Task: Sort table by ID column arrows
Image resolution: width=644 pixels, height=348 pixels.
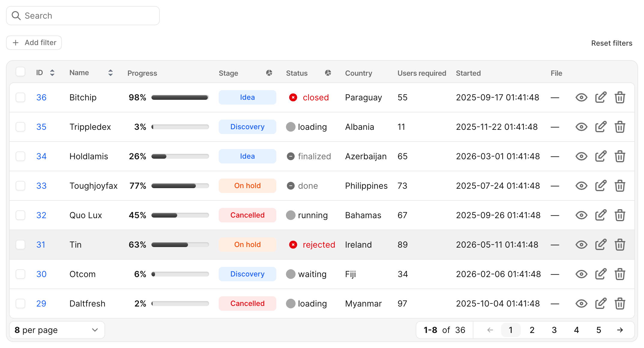Action: [52, 73]
